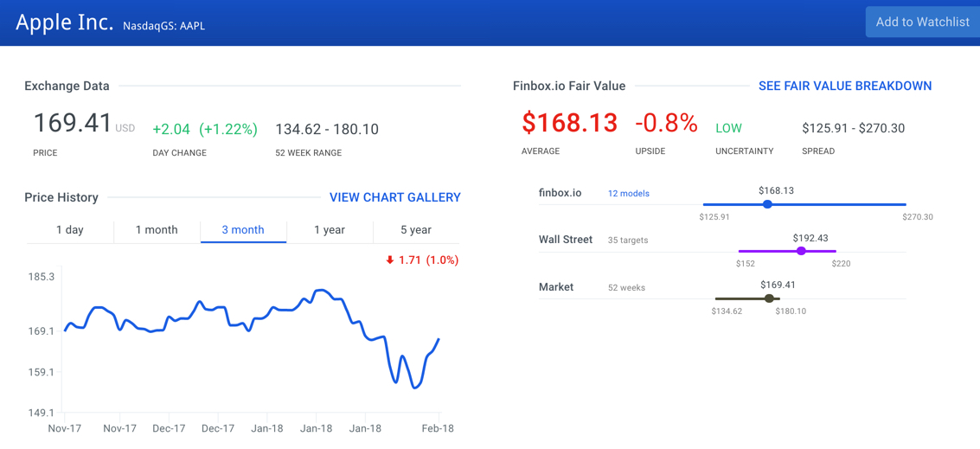Click the $168.13 fair value average

(569, 124)
